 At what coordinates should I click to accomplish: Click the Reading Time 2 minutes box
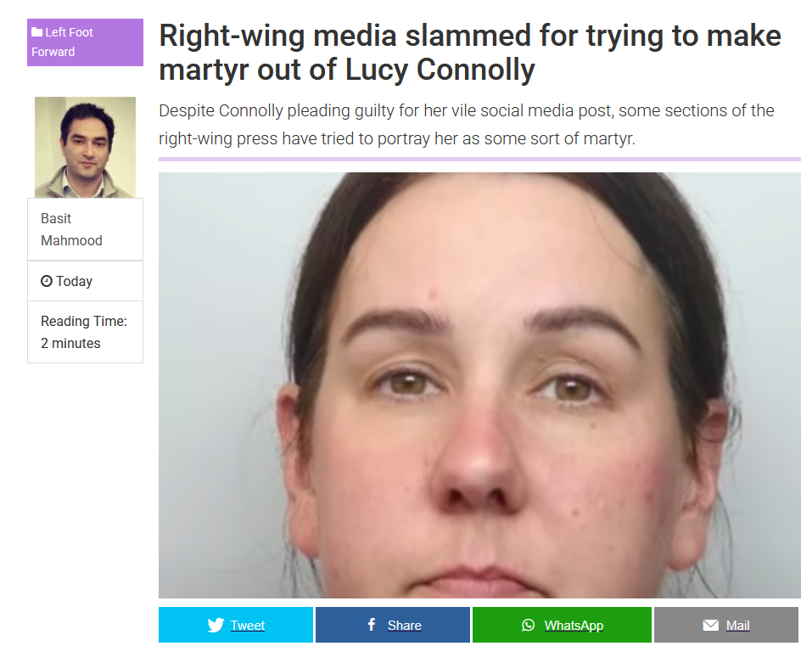pyautogui.click(x=85, y=332)
